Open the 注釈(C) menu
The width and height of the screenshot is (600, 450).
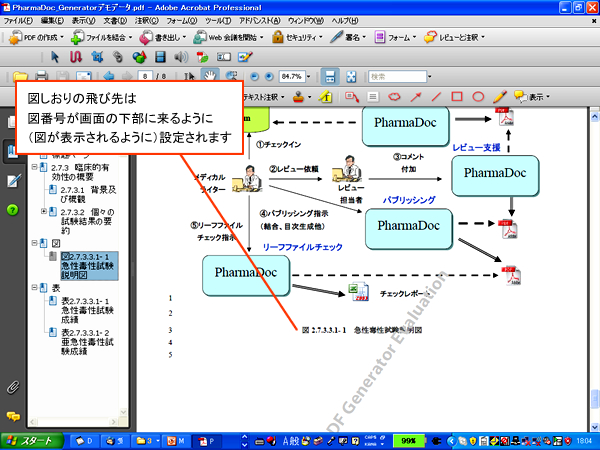click(147, 21)
